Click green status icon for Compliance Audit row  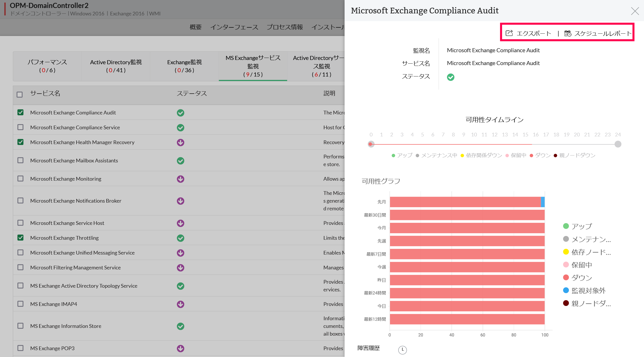pos(180,113)
